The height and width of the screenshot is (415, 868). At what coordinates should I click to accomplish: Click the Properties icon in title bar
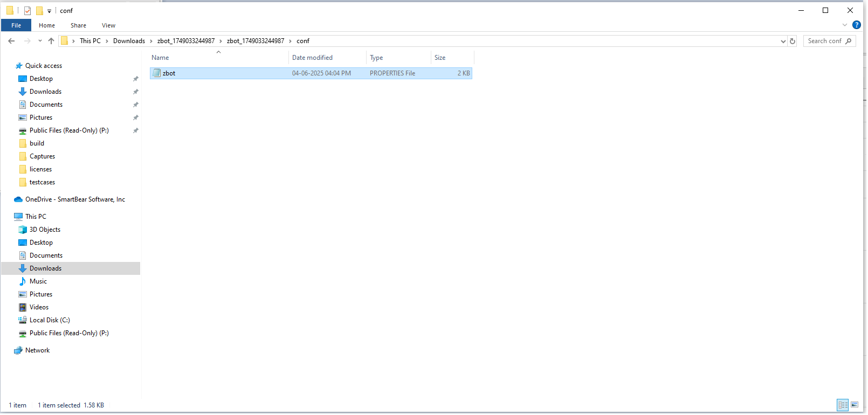[27, 11]
